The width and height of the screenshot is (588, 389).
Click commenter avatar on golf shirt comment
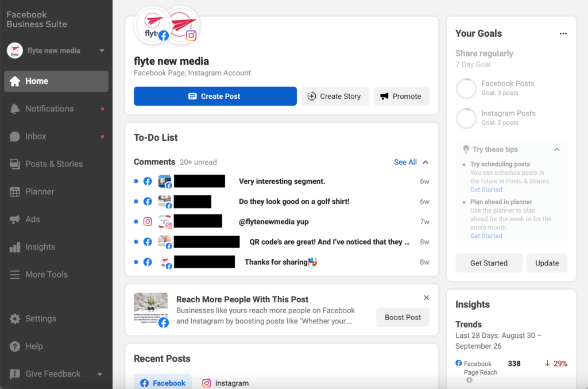click(165, 202)
